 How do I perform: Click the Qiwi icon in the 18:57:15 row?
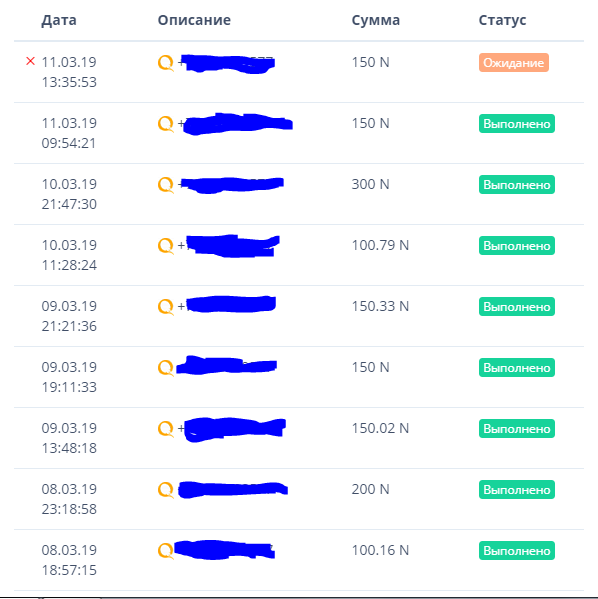point(166,551)
